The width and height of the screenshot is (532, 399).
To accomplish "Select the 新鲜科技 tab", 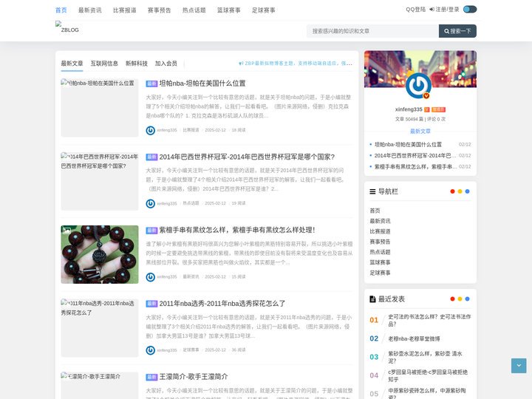I will [137, 64].
